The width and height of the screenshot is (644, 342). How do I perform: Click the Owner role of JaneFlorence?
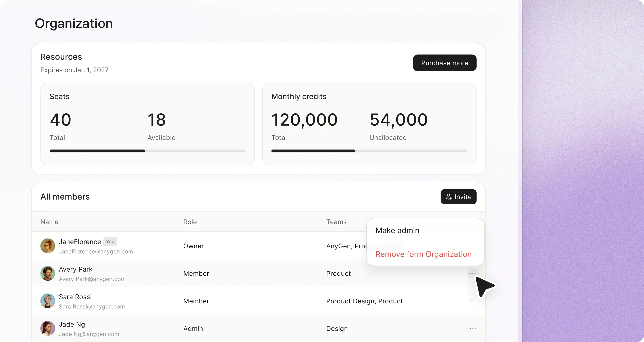click(193, 246)
